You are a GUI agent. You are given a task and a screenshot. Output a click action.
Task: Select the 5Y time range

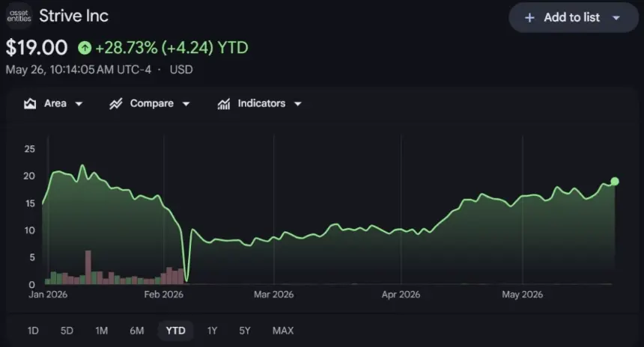click(x=245, y=331)
